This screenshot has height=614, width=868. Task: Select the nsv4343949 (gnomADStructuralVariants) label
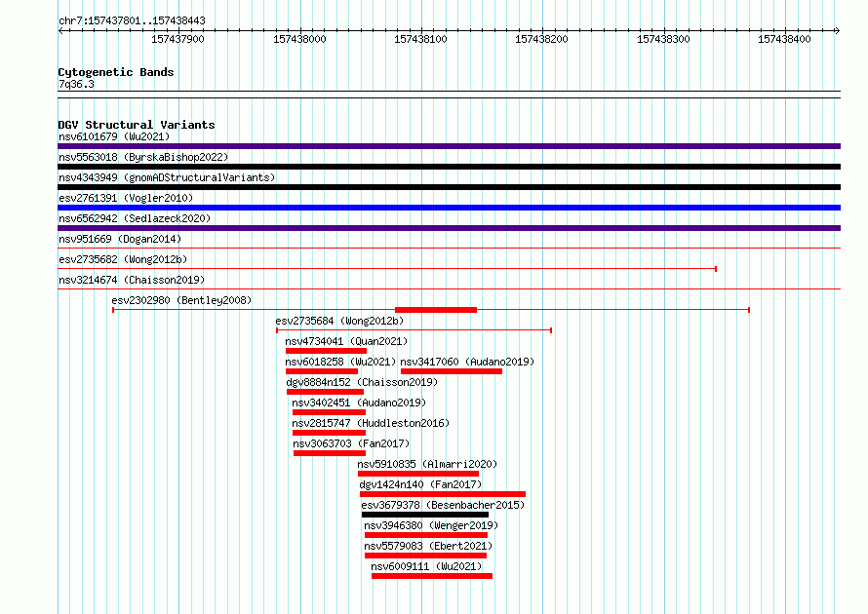(167, 177)
